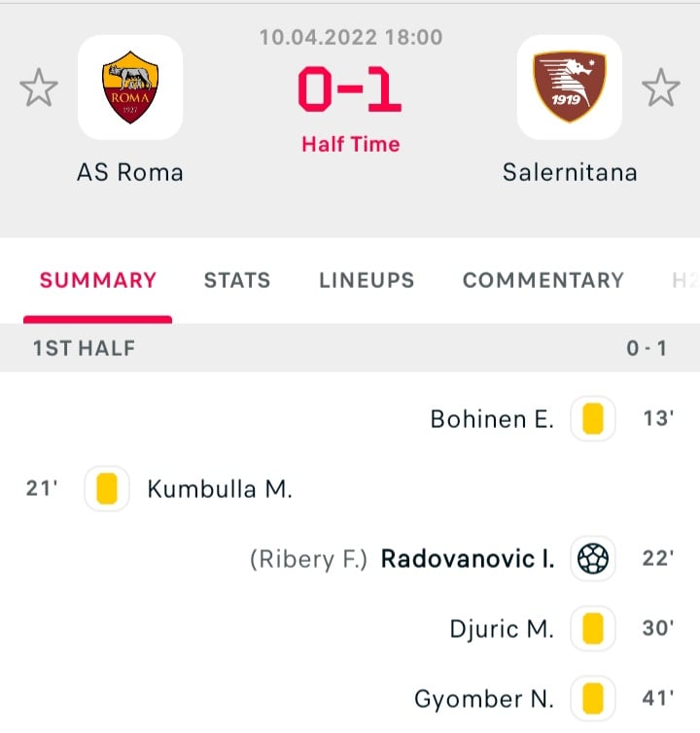Open player Radovanovic I.

[468, 559]
